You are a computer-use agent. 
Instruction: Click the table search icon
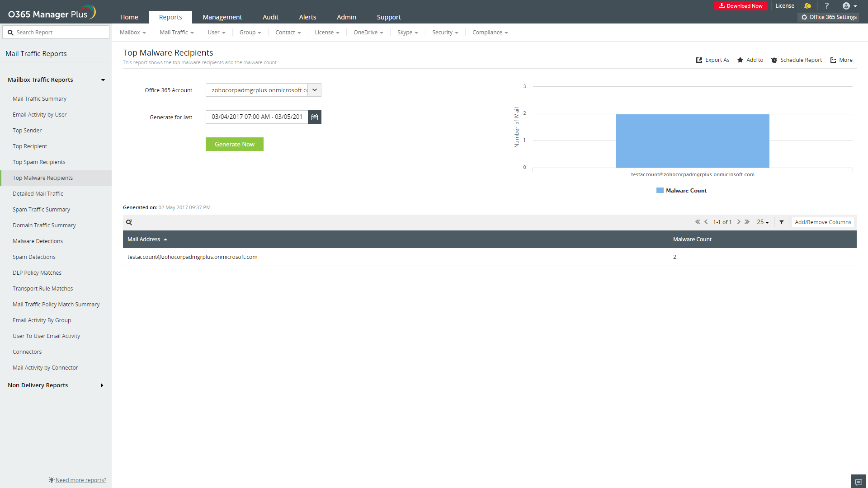point(129,222)
